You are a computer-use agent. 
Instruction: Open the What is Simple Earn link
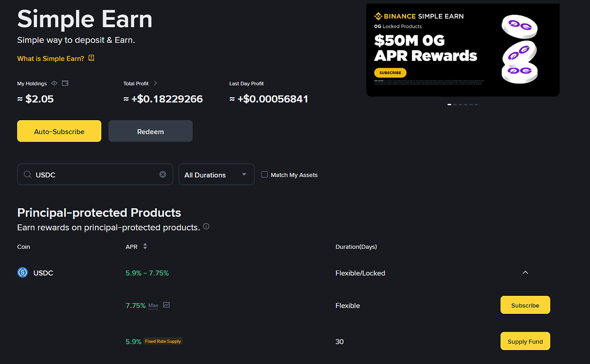[x=51, y=59]
